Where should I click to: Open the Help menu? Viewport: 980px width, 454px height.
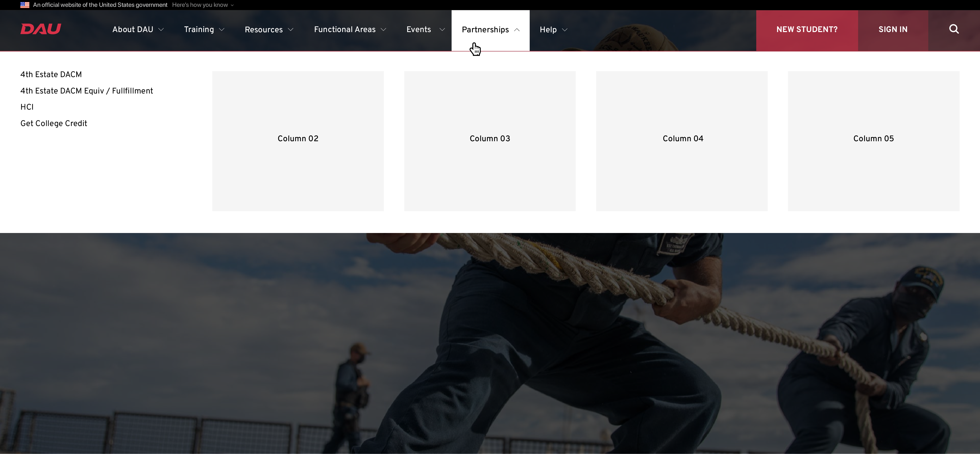[x=553, y=30]
